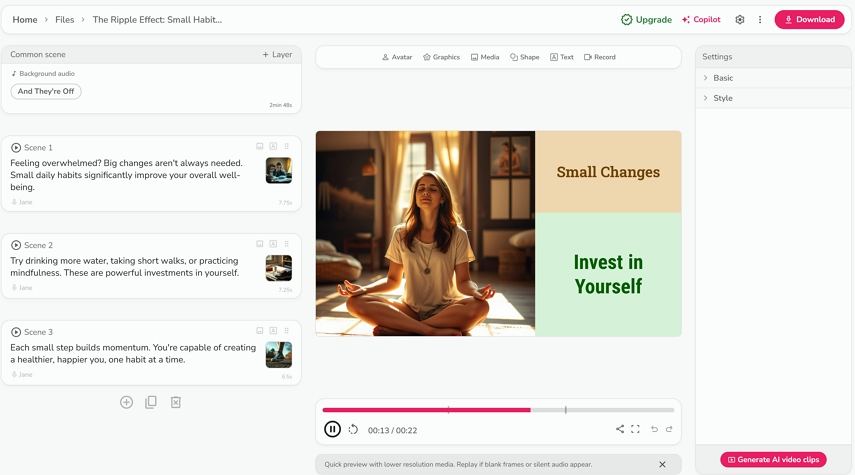Open the Copilot assistant

click(x=701, y=20)
